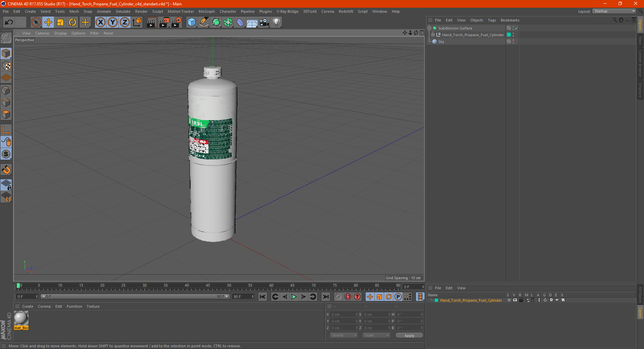This screenshot has height=349, width=644.
Task: Add a Cube primitive object
Action: click(x=192, y=22)
